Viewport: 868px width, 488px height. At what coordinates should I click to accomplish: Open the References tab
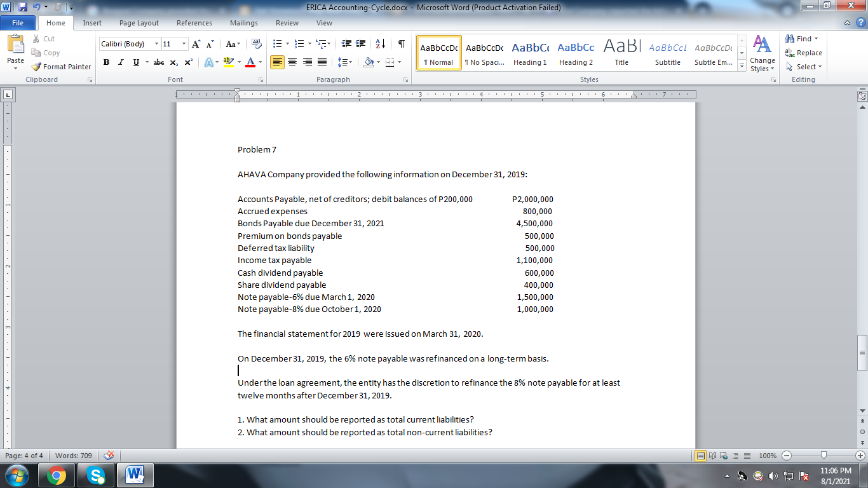point(194,23)
